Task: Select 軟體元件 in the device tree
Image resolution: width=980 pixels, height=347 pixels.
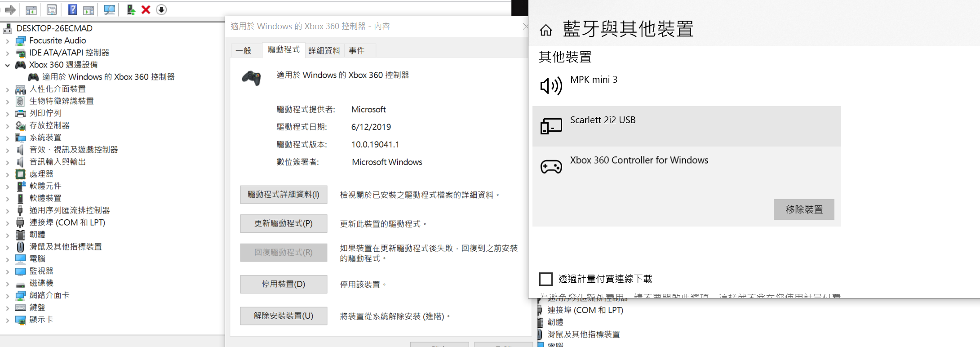Action: 45,186
